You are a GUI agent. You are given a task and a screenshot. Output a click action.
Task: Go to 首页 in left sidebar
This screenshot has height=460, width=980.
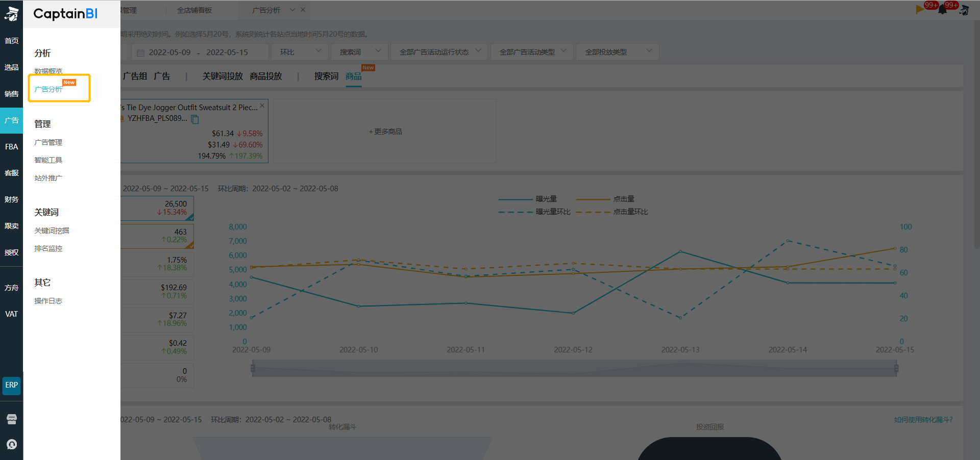(12, 41)
